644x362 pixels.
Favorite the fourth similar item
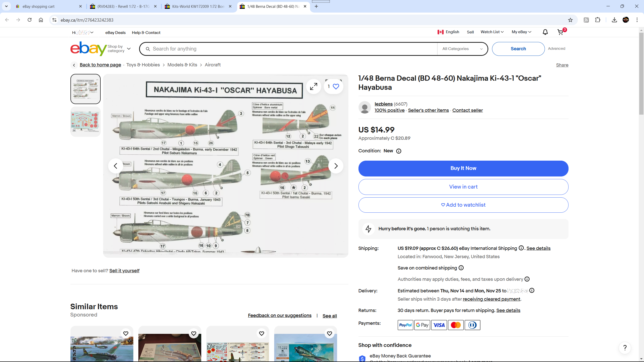[x=330, y=333]
